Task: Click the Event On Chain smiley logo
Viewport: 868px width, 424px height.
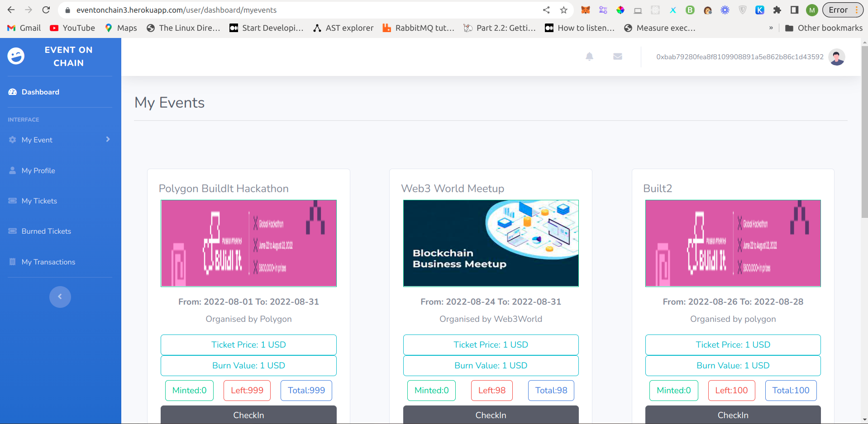Action: pos(16,56)
